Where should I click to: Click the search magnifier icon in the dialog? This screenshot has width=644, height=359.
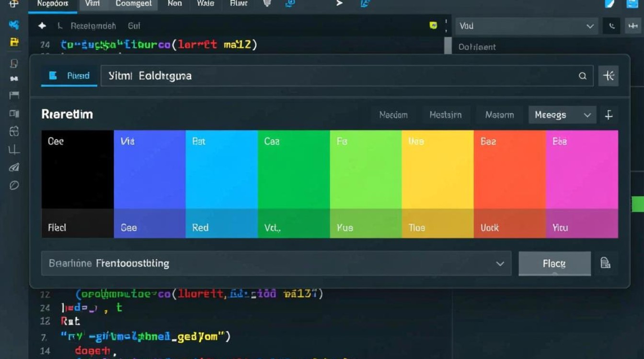click(583, 76)
